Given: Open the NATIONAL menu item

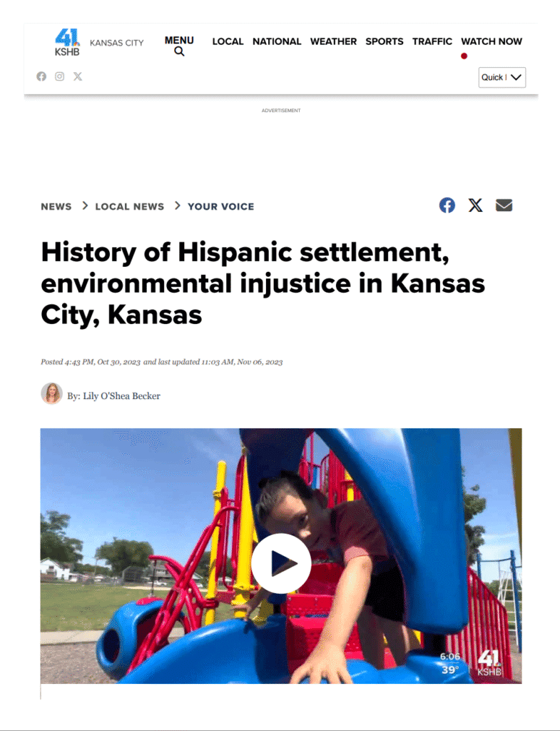Looking at the screenshot, I should (x=277, y=41).
